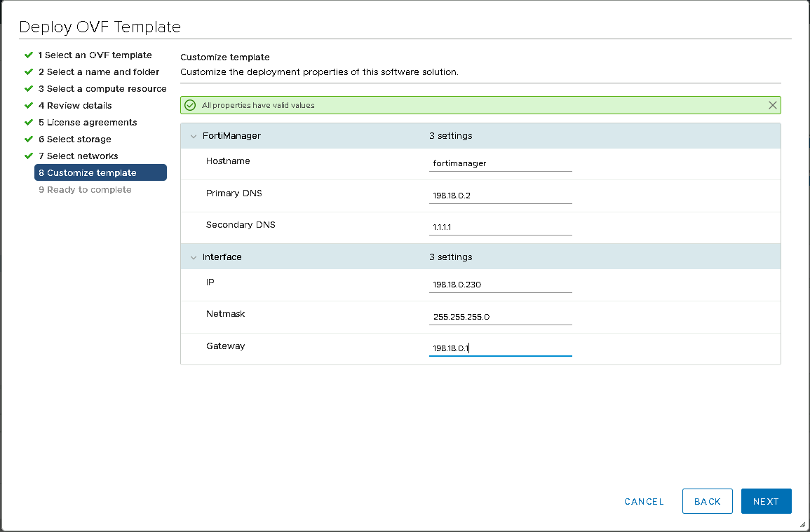810x532 pixels.
Task: Focus the Gateway input field
Action: click(x=500, y=348)
